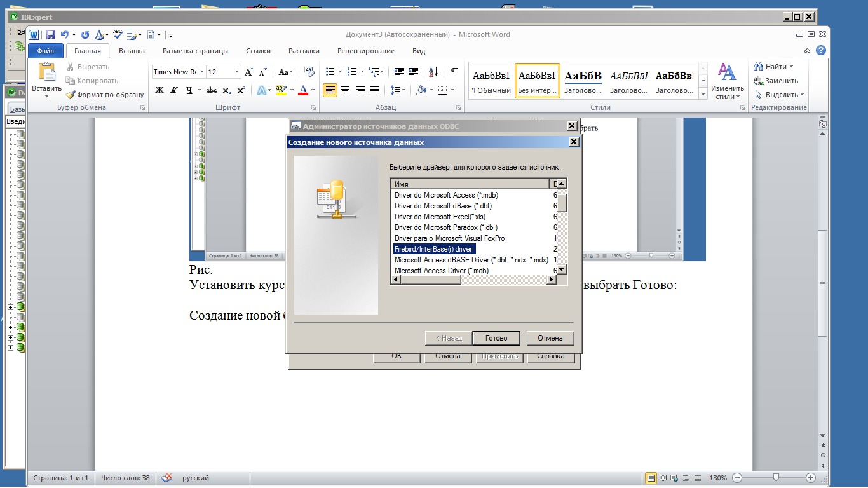Click the Save icon in Word's quick access toolbar
868x488 pixels.
point(50,35)
